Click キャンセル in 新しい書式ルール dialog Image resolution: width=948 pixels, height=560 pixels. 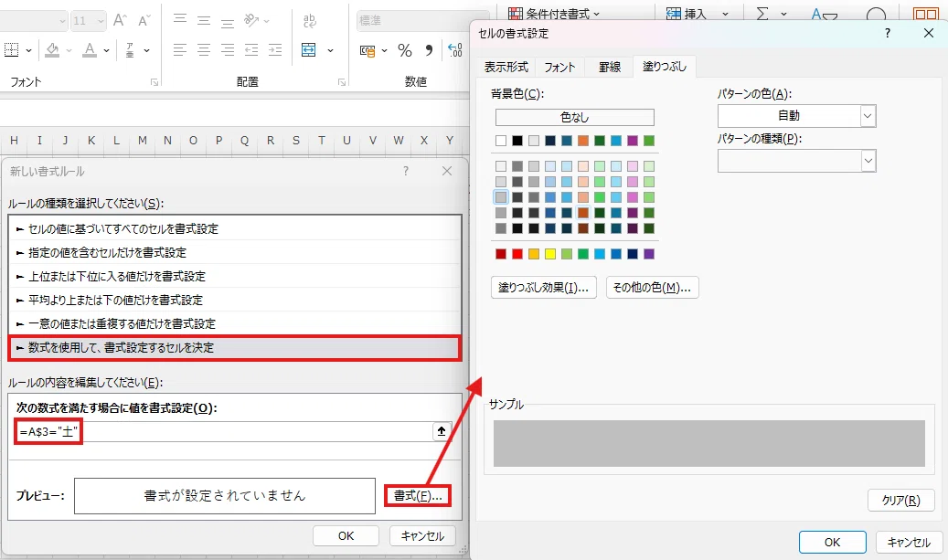click(422, 536)
